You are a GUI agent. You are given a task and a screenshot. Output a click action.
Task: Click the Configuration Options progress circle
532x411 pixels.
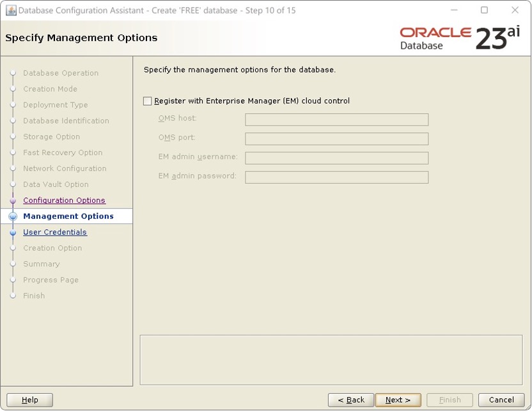tap(13, 200)
